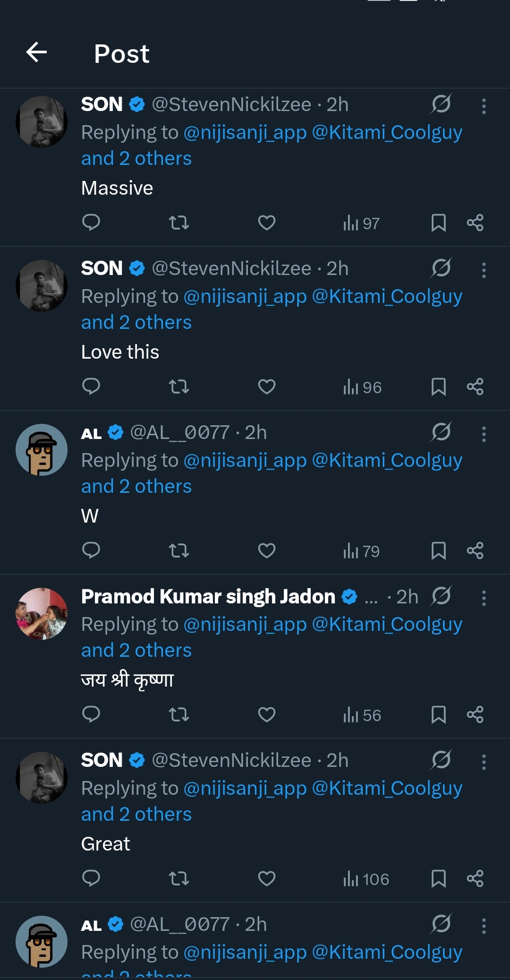
Task: Repost AL's "W" reply
Action: point(179,550)
